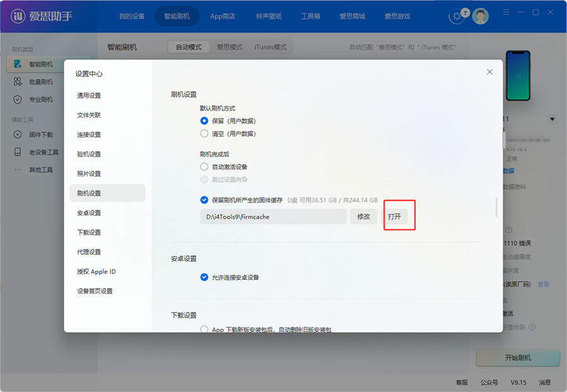
Task: Select 自动激活设备 option
Action: (x=204, y=167)
